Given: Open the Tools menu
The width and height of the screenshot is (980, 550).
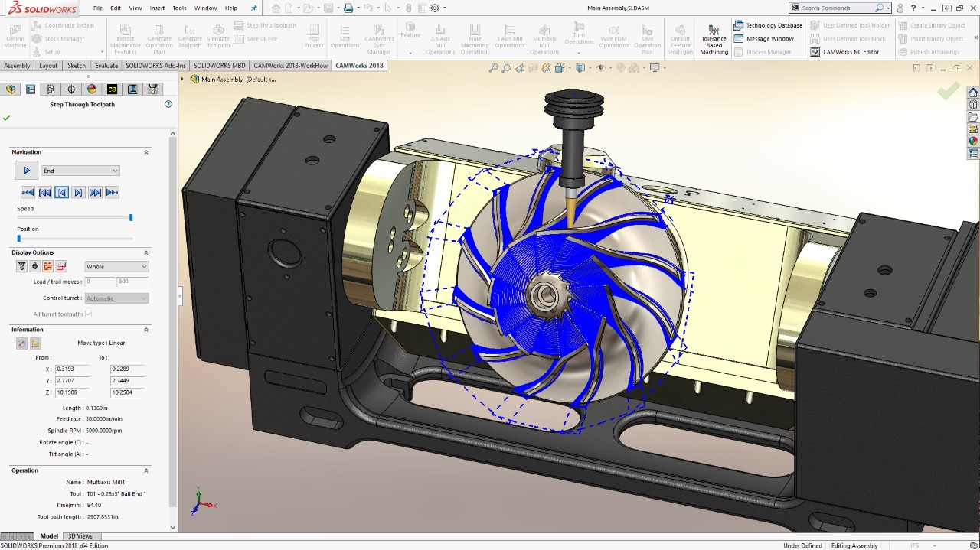Looking at the screenshot, I should point(179,8).
